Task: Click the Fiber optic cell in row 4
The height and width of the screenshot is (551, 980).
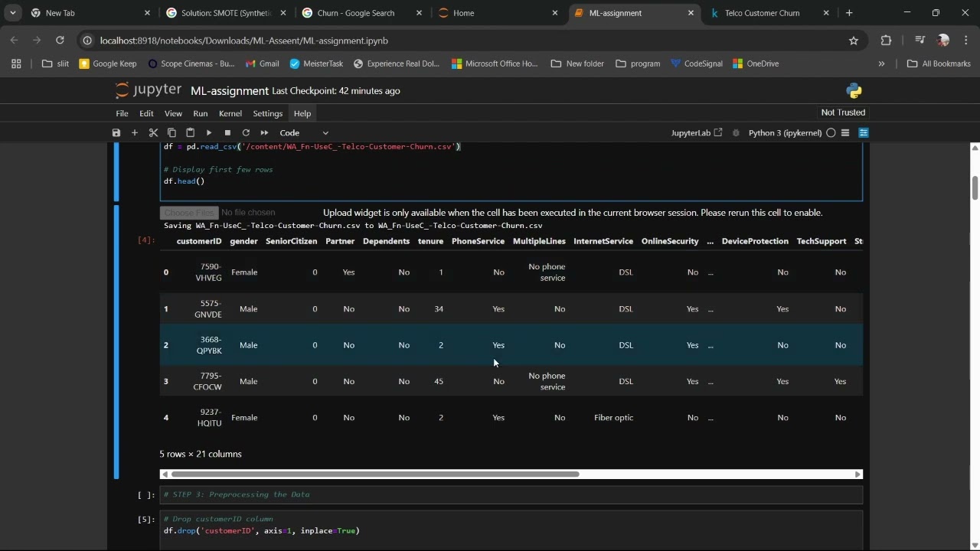Action: tap(613, 418)
